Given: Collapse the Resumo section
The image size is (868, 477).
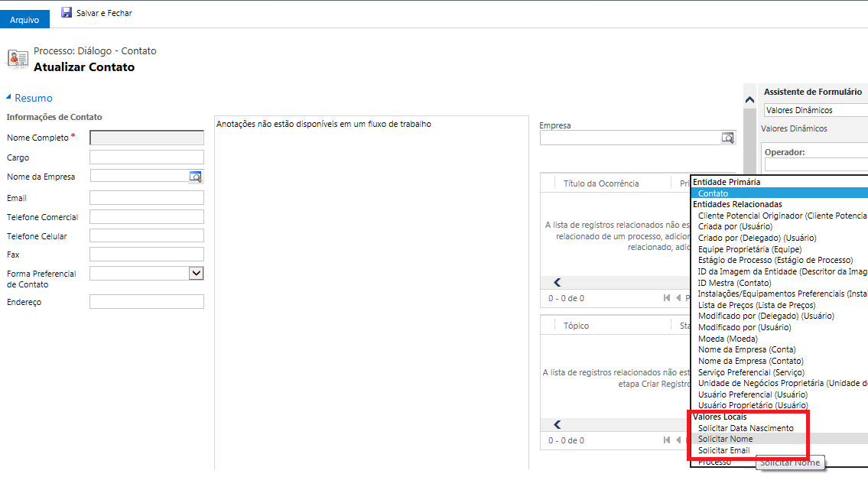Looking at the screenshot, I should point(9,97).
